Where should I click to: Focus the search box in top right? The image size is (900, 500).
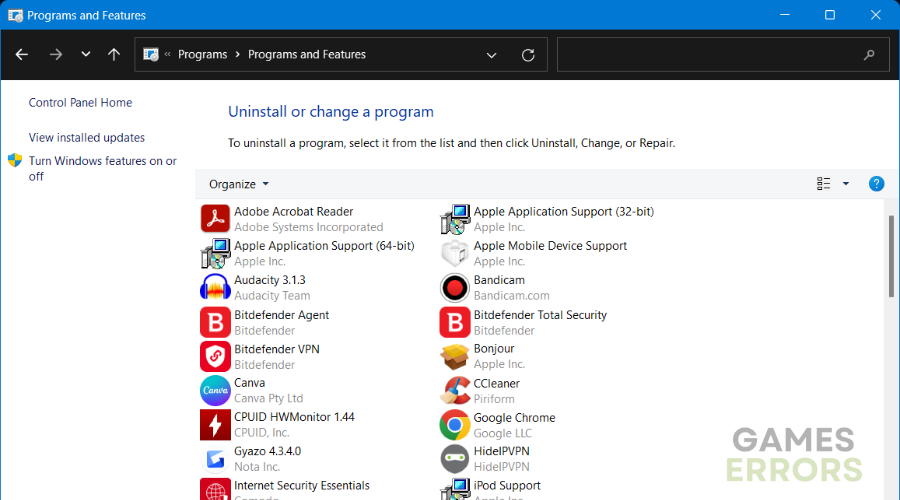tap(710, 55)
